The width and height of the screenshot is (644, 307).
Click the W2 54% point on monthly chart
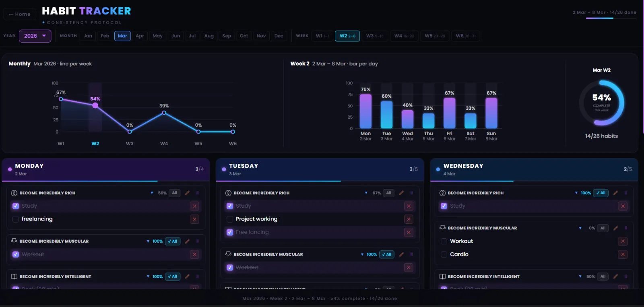(95, 105)
